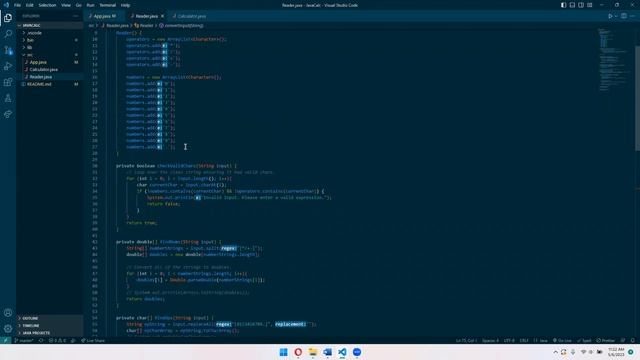Open the Manage gear icon
Image resolution: width=640 pixels, height=360 pixels.
(x=8, y=329)
